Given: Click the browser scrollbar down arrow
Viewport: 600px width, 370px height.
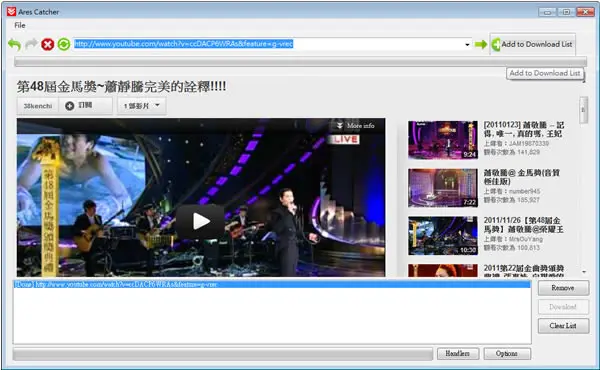Looking at the screenshot, I should click(584, 272).
